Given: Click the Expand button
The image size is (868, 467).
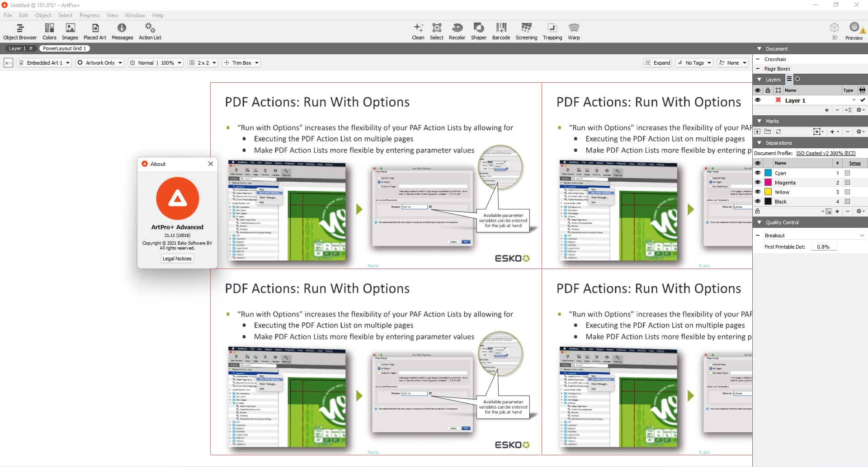Looking at the screenshot, I should (x=657, y=63).
